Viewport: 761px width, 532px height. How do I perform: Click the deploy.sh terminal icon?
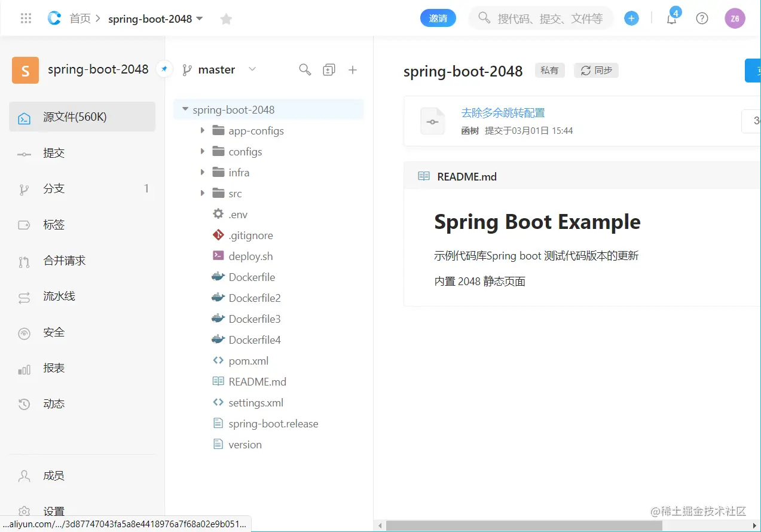click(x=218, y=256)
